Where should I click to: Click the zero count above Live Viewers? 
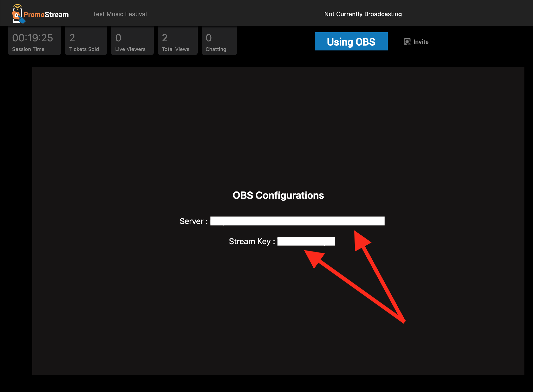click(118, 38)
